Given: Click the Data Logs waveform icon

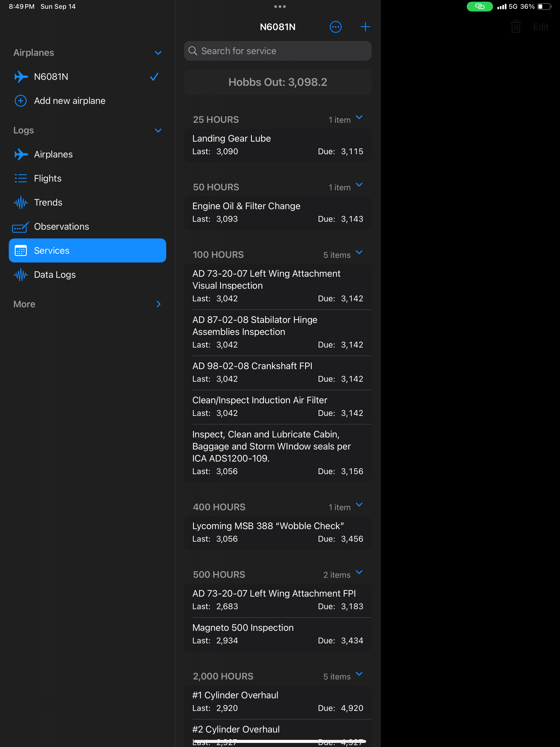Looking at the screenshot, I should coord(21,275).
